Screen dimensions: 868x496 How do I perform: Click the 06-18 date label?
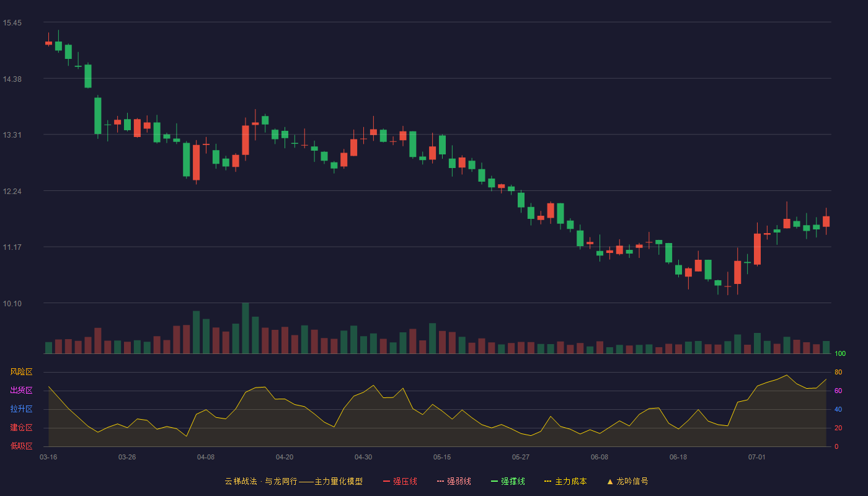coord(678,457)
